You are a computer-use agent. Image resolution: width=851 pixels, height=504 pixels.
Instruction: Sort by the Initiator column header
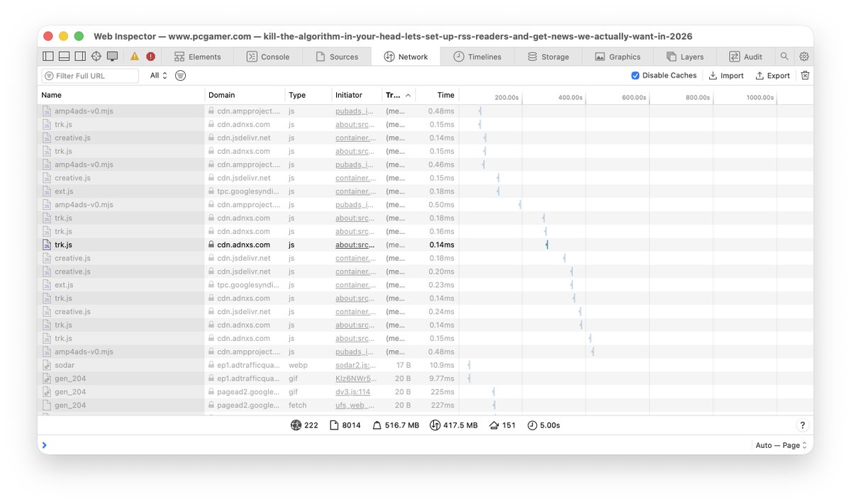pos(356,95)
